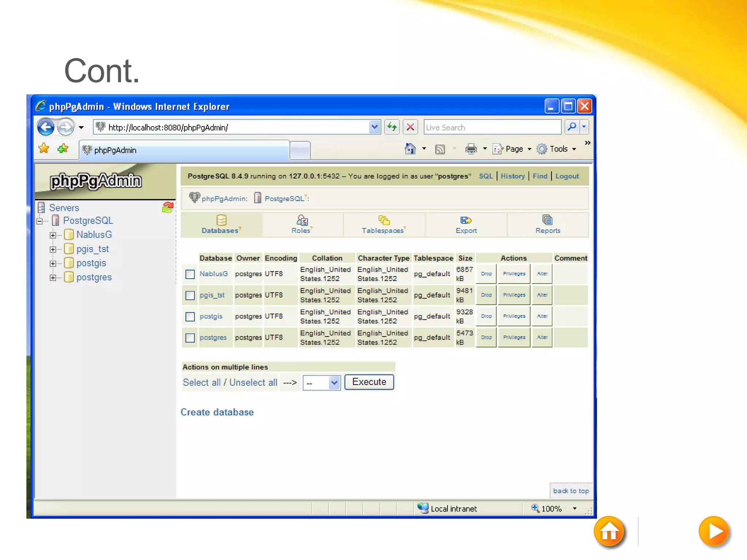This screenshot has height=560, width=747.
Task: Expand the postgis tree node
Action: pyautogui.click(x=53, y=264)
